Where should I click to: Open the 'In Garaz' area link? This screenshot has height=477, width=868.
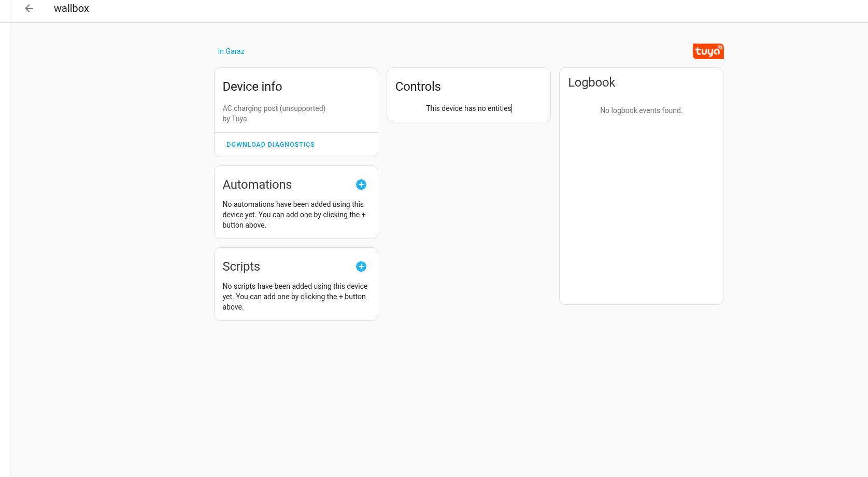tap(231, 51)
